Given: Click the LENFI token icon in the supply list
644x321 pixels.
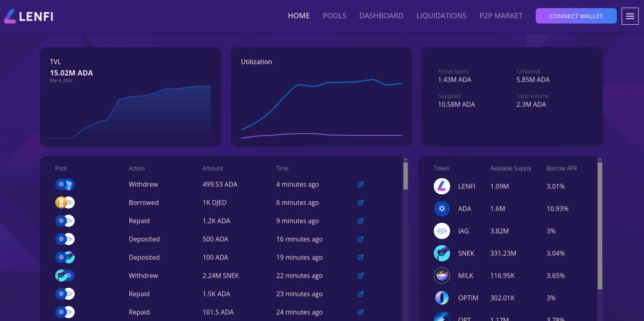Looking at the screenshot, I should (442, 186).
